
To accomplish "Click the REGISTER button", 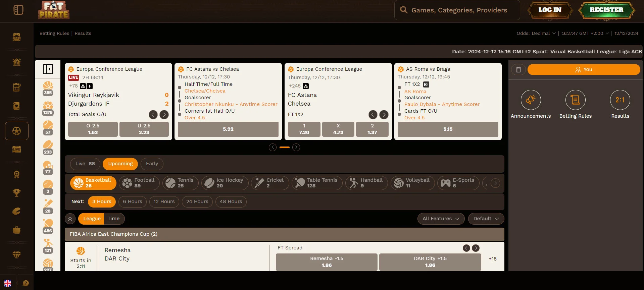I will click(x=606, y=10).
